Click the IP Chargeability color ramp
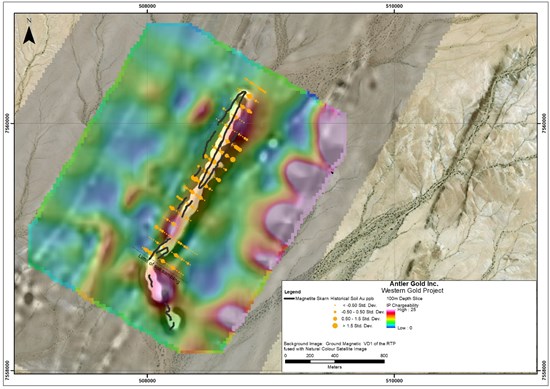 [391, 319]
